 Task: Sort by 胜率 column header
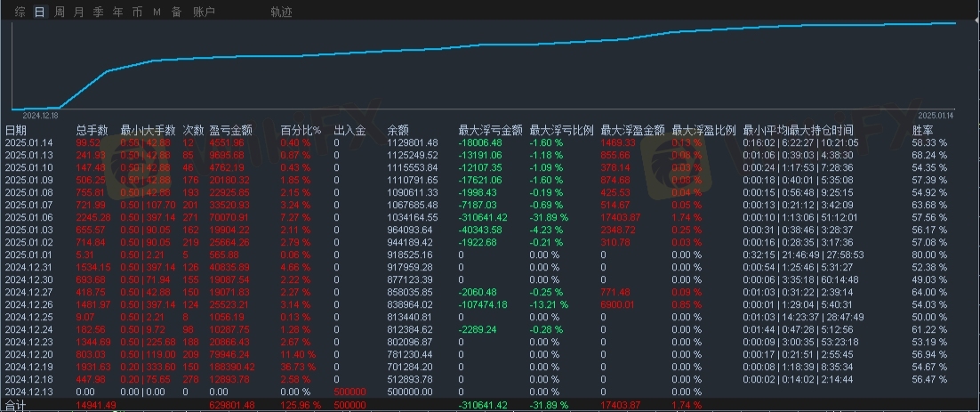[923, 131]
